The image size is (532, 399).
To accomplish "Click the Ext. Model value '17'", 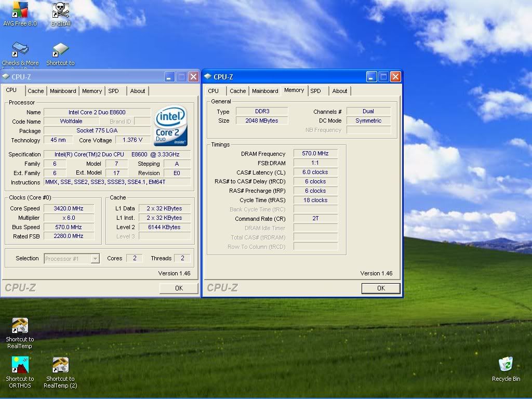I will [116, 173].
